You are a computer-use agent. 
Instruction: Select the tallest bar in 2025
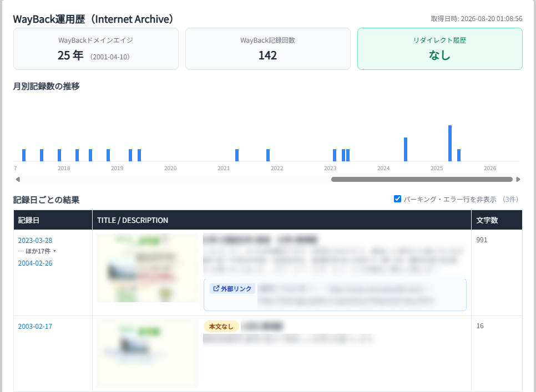click(450, 144)
